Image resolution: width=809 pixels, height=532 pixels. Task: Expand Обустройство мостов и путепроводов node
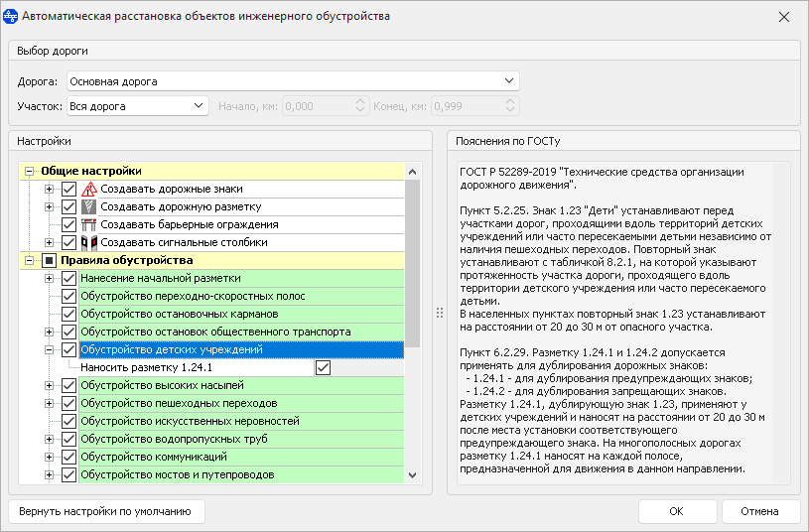[49, 474]
